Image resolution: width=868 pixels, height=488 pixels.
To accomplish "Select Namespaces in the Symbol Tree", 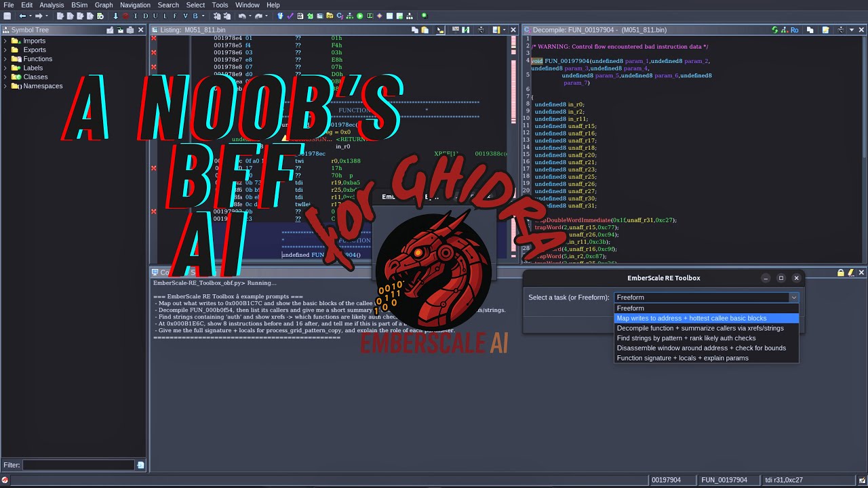I will [x=43, y=86].
